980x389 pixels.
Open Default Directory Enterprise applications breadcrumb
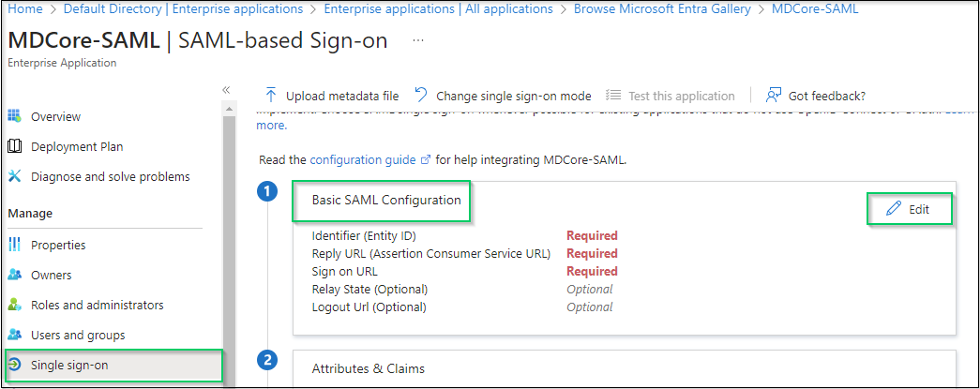pos(183,8)
